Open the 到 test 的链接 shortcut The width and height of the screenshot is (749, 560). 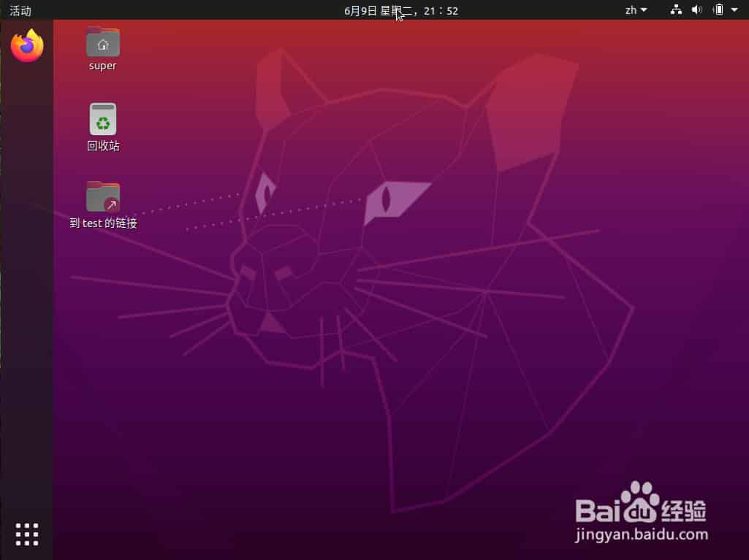point(102,196)
